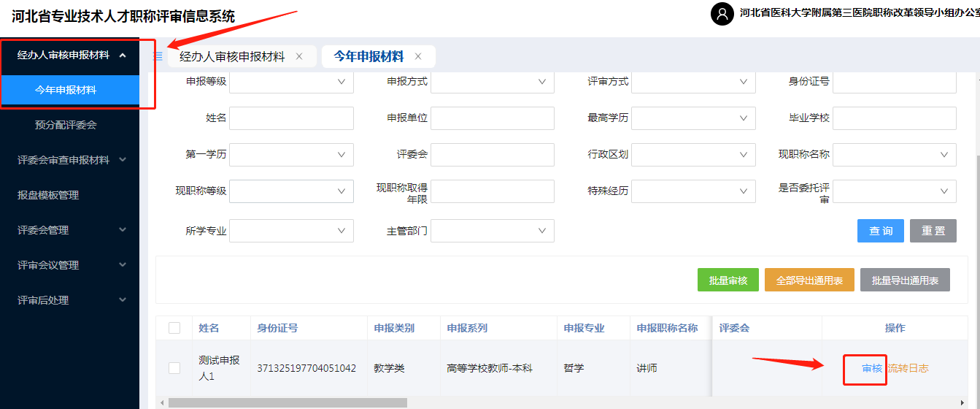Viewport: 980px width, 409px height.
Task: Toggle sidebar with the hamburger menu icon
Action: [158, 56]
